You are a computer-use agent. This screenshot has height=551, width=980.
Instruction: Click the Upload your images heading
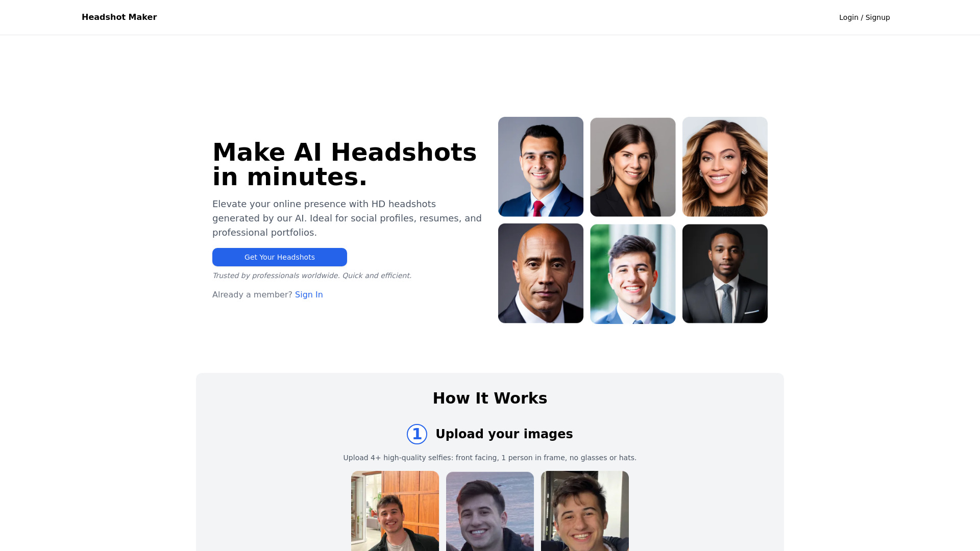[x=504, y=434]
